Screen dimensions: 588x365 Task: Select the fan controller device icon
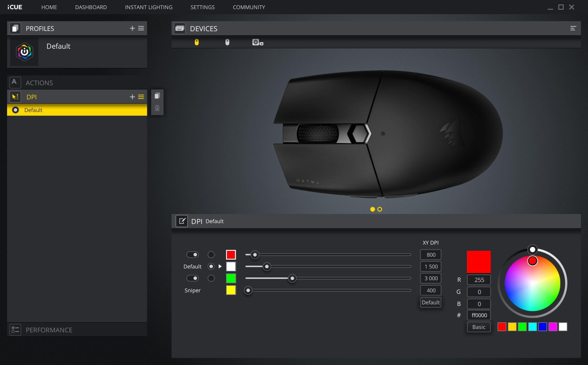pos(258,42)
